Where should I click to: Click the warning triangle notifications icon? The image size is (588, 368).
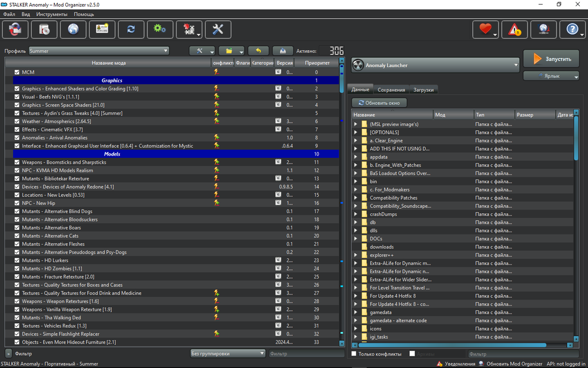click(514, 29)
